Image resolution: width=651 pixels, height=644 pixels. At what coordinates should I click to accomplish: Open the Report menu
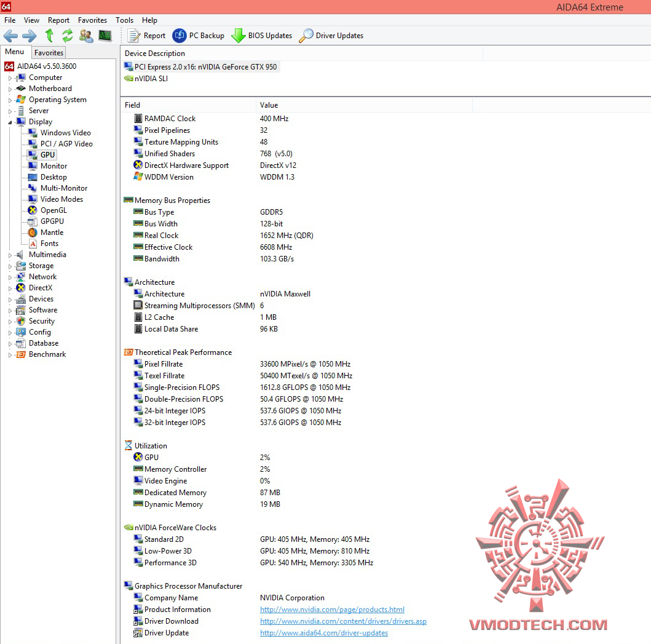coord(58,20)
